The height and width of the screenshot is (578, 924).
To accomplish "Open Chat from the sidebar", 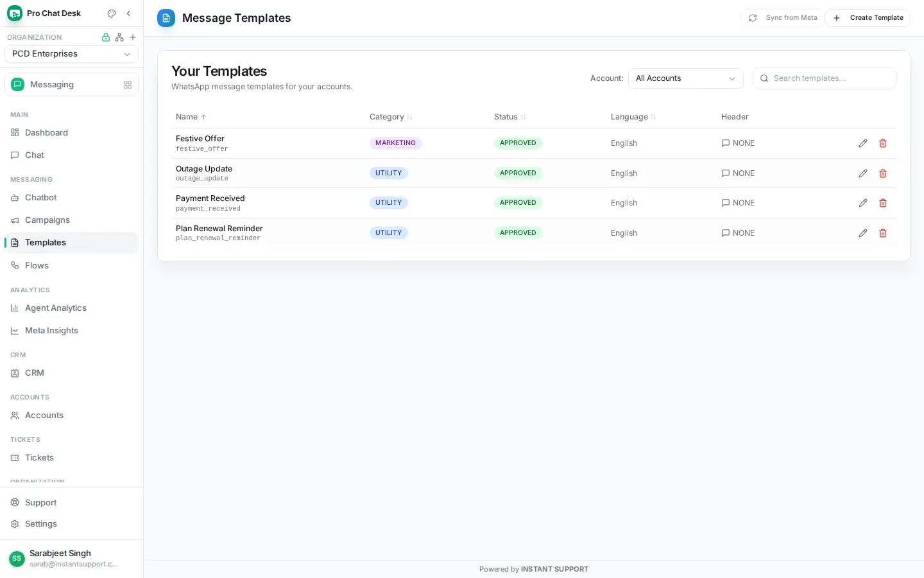I will tap(71, 155).
